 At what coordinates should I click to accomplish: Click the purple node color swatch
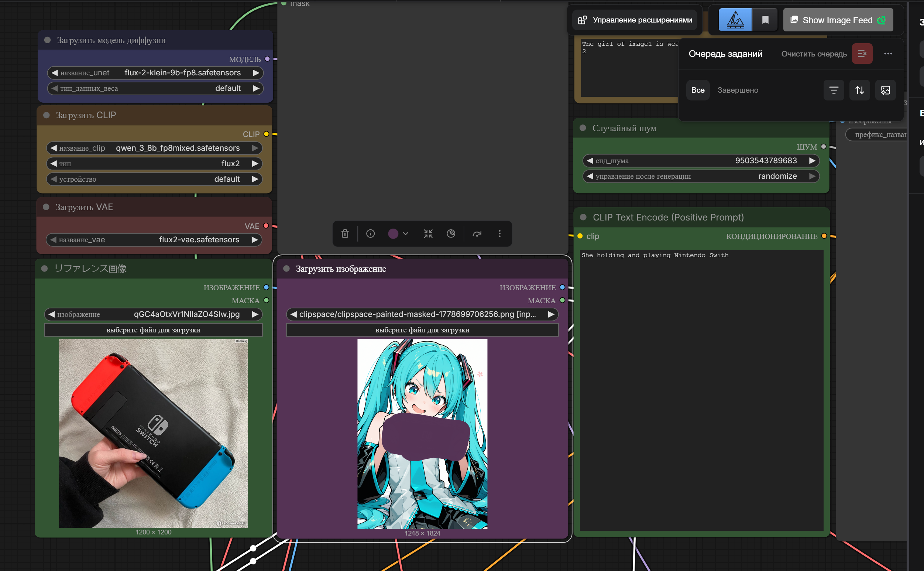pos(393,234)
